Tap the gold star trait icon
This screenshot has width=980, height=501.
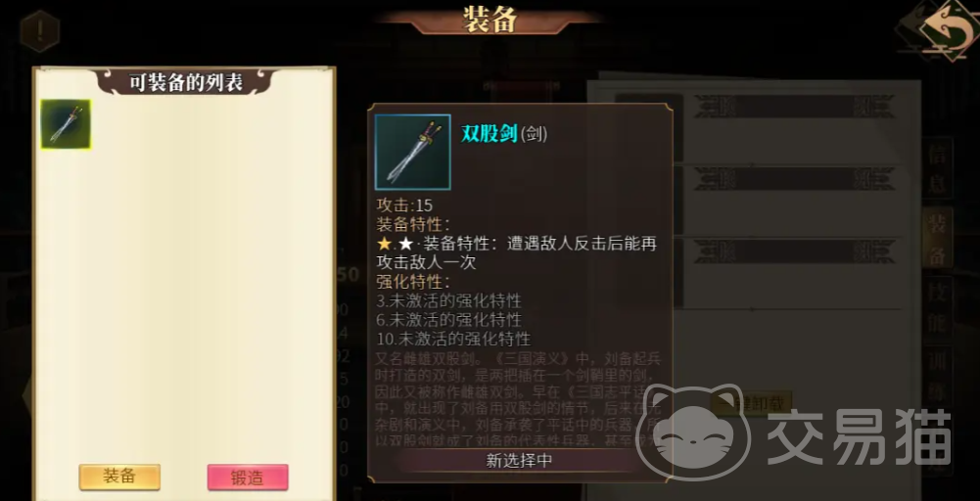tap(384, 244)
